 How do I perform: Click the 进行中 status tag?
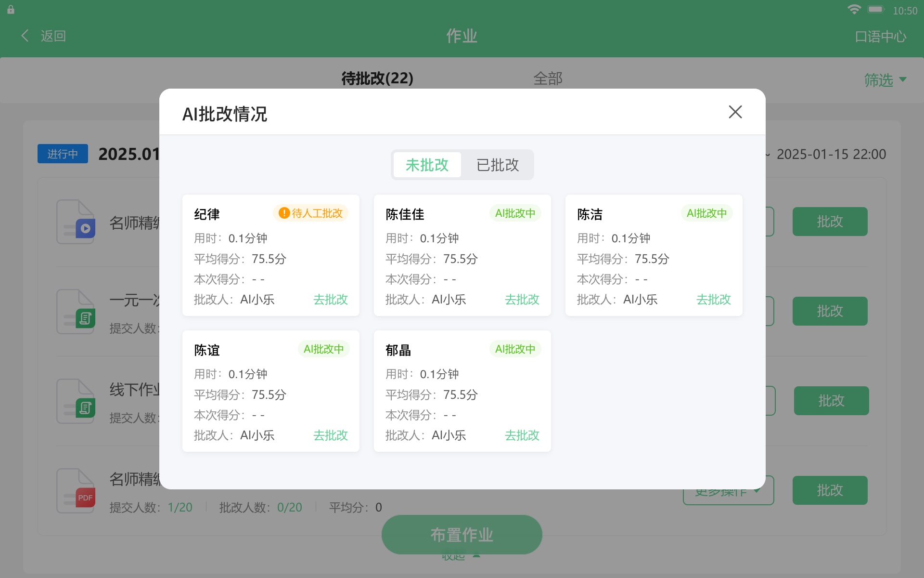tap(63, 154)
